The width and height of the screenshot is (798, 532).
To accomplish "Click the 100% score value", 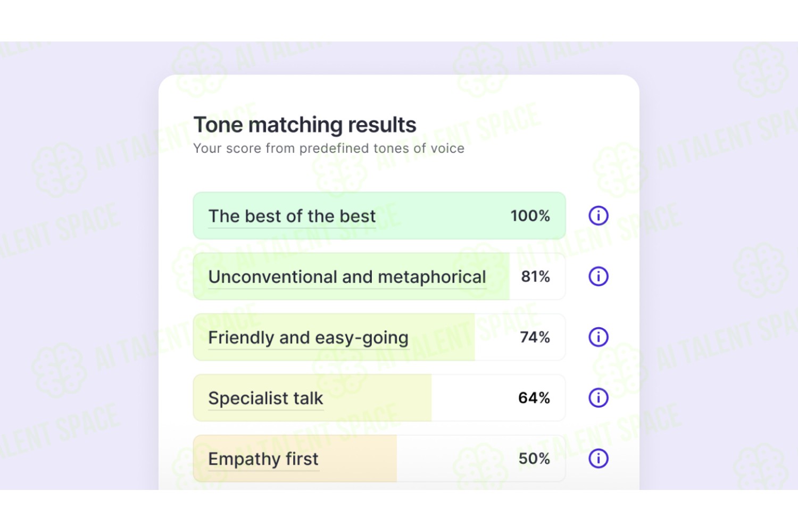I will (x=530, y=215).
